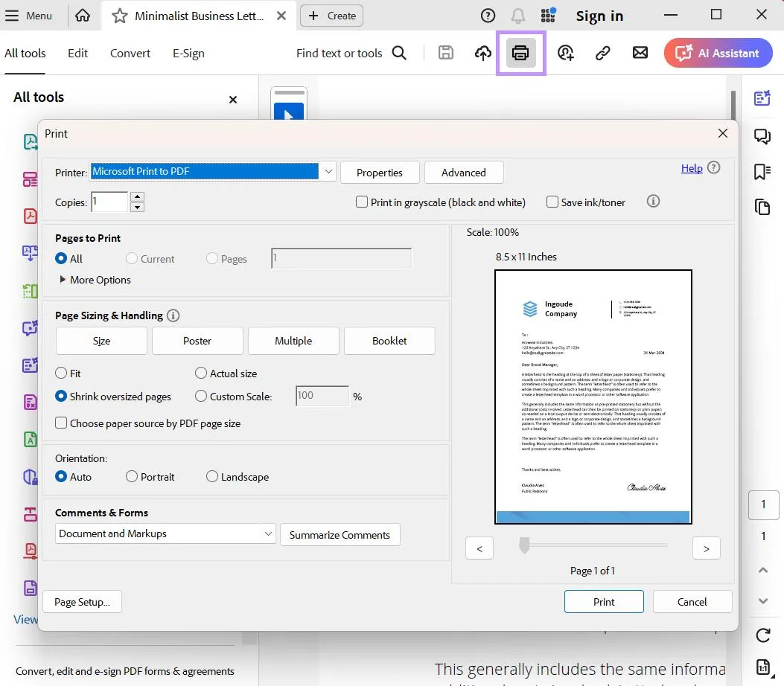This screenshot has width=784, height=686.
Task: Click the highlighted Print icon in the toolbar
Action: [x=520, y=53]
